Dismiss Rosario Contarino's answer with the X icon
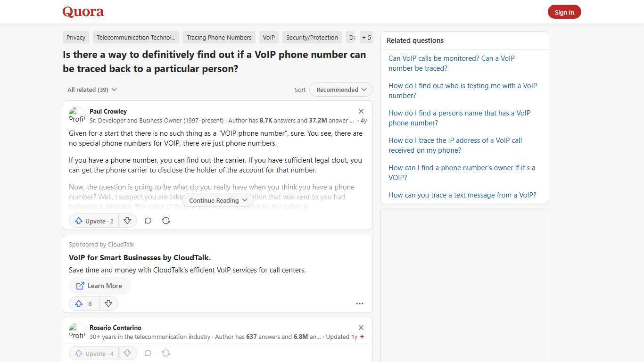644x362 pixels. 361,327
